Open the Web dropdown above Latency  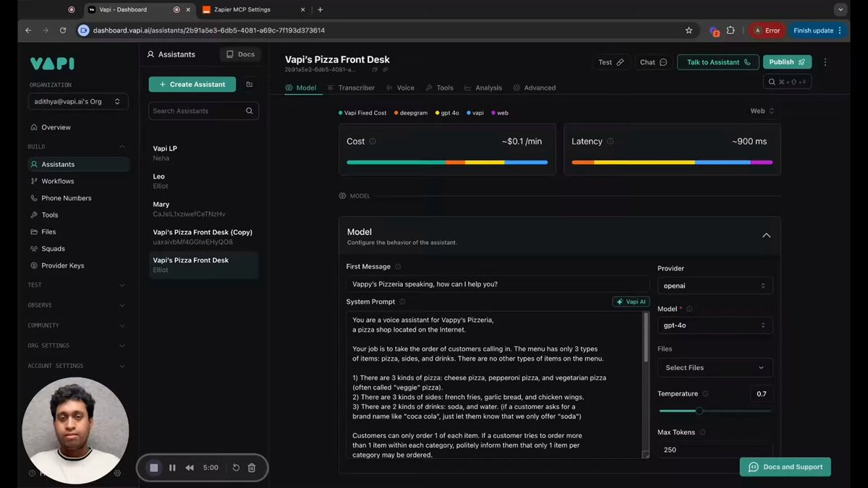pos(762,111)
